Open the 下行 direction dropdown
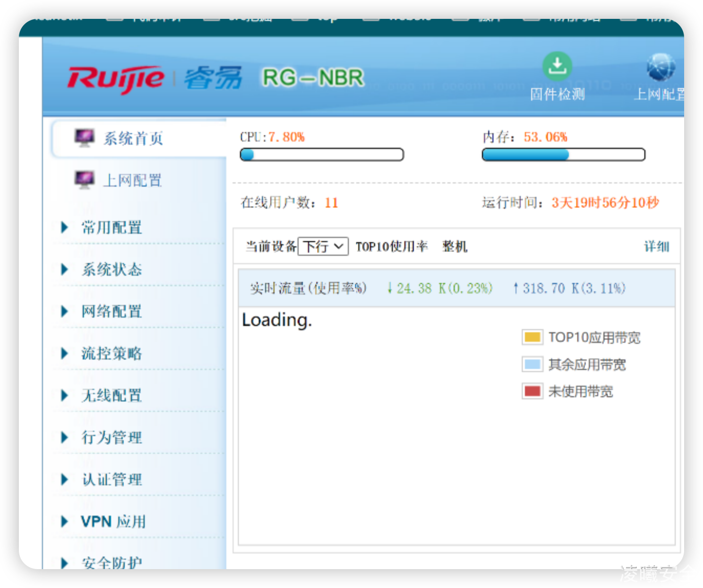The height and width of the screenshot is (588, 703). pos(323,246)
